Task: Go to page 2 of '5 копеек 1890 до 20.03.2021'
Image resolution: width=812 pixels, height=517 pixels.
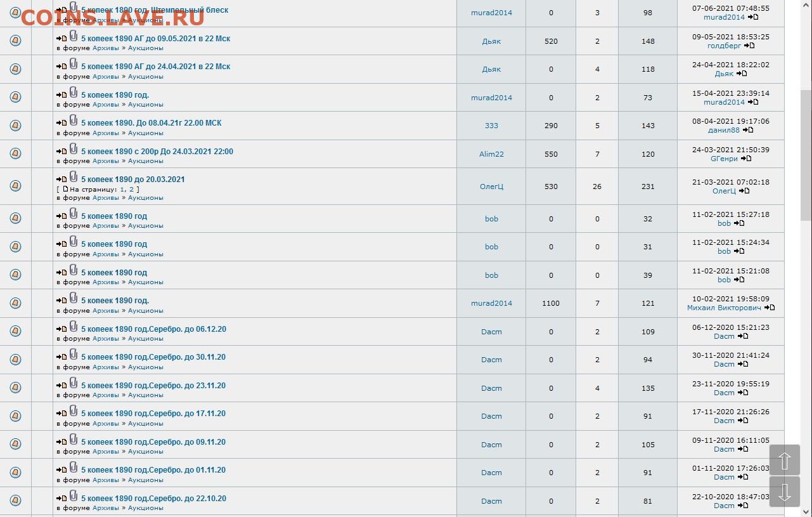Action: pos(132,189)
